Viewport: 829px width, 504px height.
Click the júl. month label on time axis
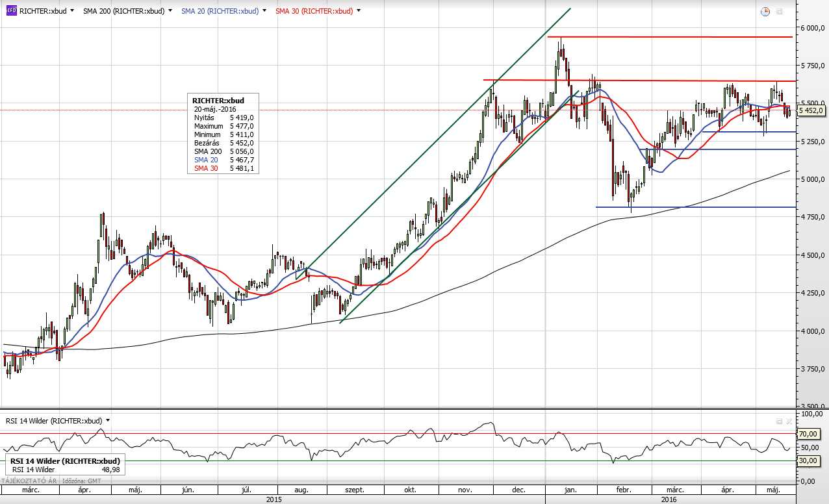(x=247, y=490)
